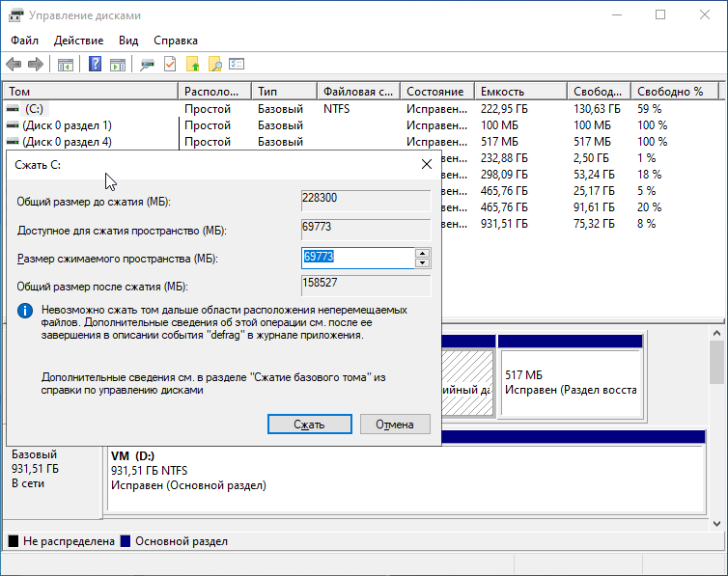This screenshot has width=728, height=576.
Task: Close the Сжать C: dialog
Action: point(426,164)
